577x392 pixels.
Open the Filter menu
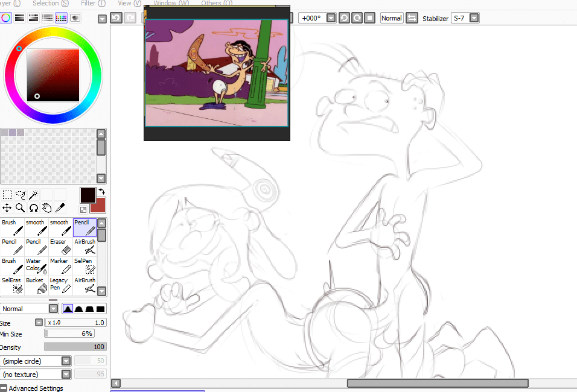(92, 3)
